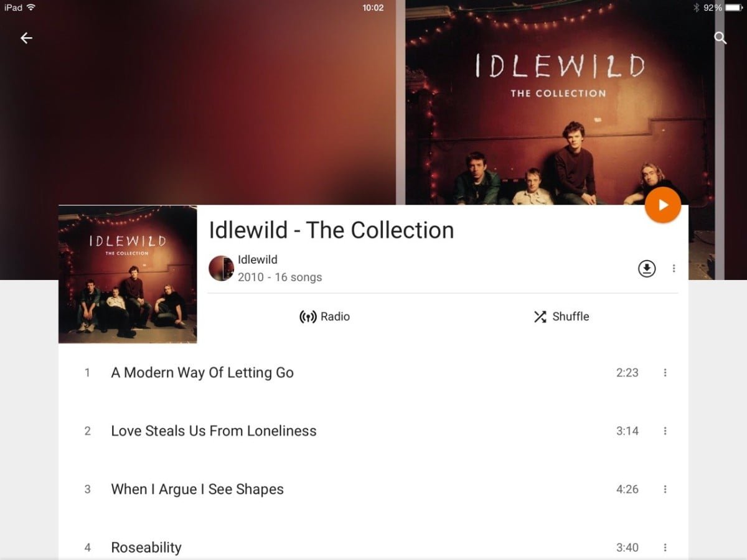This screenshot has height=560, width=747.
Task: Open album overflow menu beside the download icon
Action: [674, 269]
